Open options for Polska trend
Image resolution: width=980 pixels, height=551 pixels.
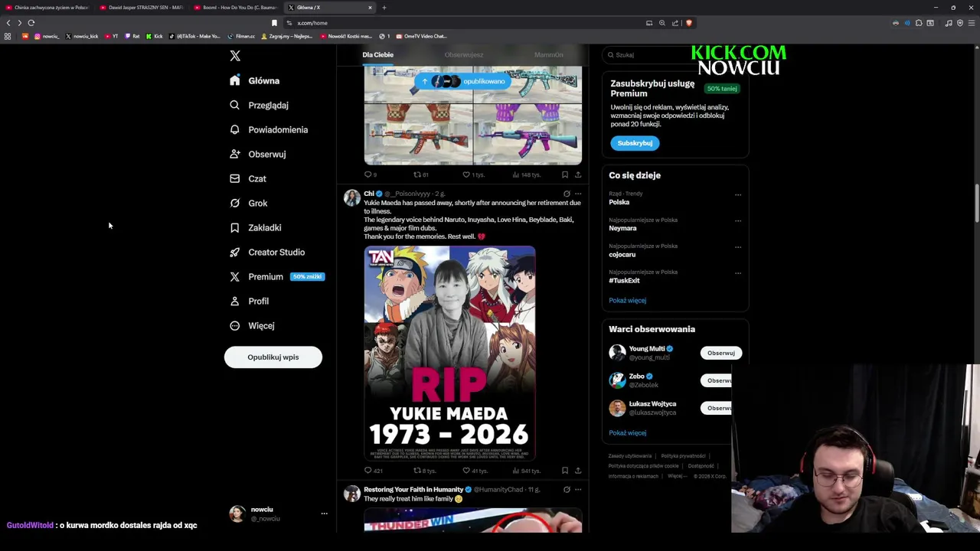738,194
